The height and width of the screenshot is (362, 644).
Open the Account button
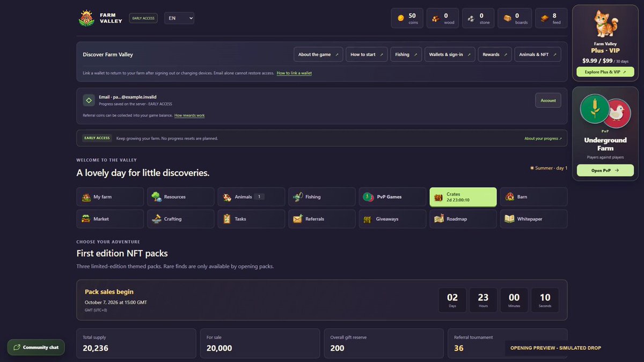pos(548,100)
